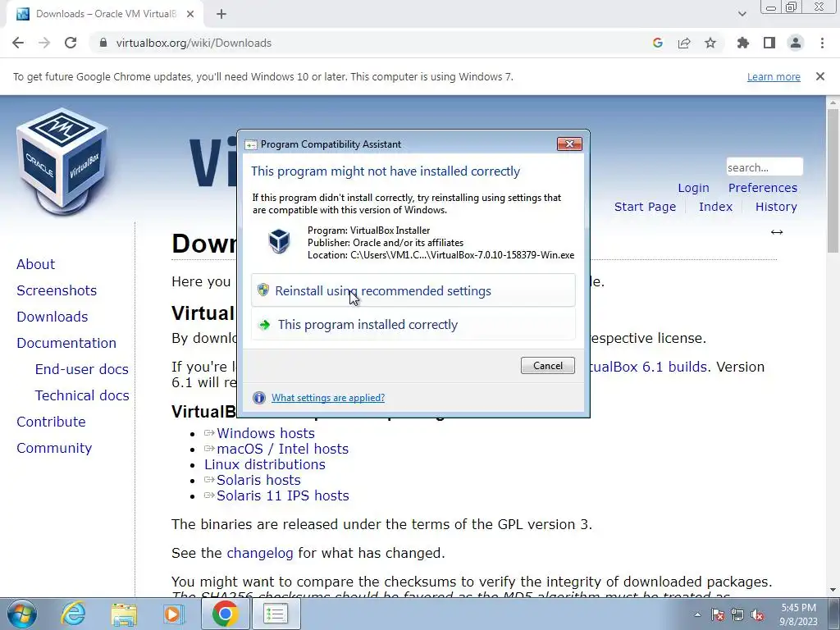Image resolution: width=840 pixels, height=630 pixels.
Task: Open the checklist app taskbar button
Action: pos(276,614)
